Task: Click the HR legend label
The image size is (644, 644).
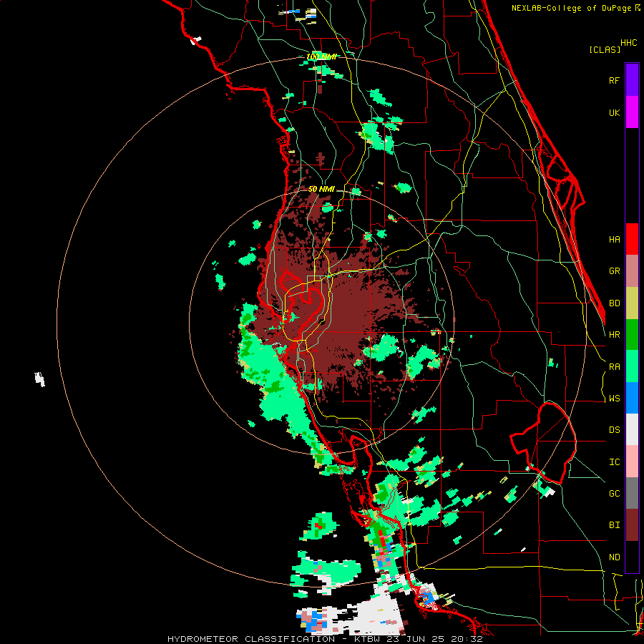Action: point(614,335)
